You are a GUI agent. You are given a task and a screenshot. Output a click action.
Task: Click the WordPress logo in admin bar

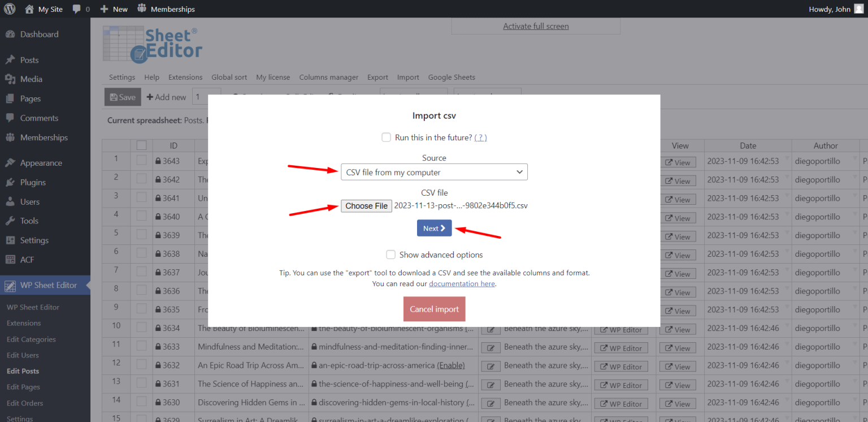click(x=9, y=8)
